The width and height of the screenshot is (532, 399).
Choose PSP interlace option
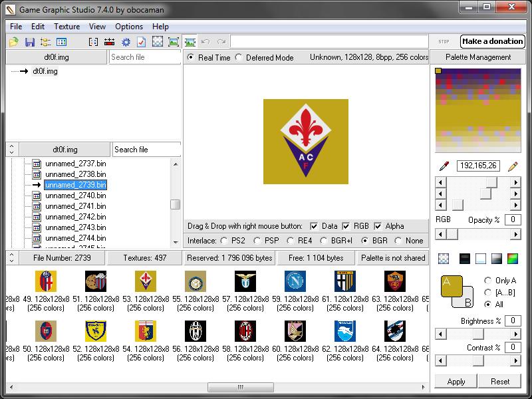coord(257,241)
